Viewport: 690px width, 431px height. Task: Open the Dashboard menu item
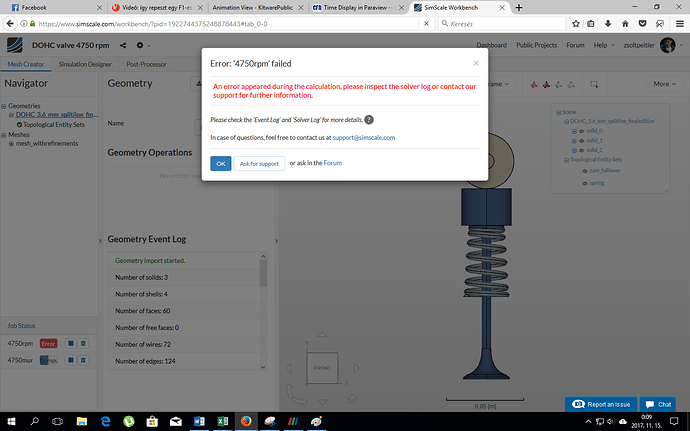click(492, 45)
